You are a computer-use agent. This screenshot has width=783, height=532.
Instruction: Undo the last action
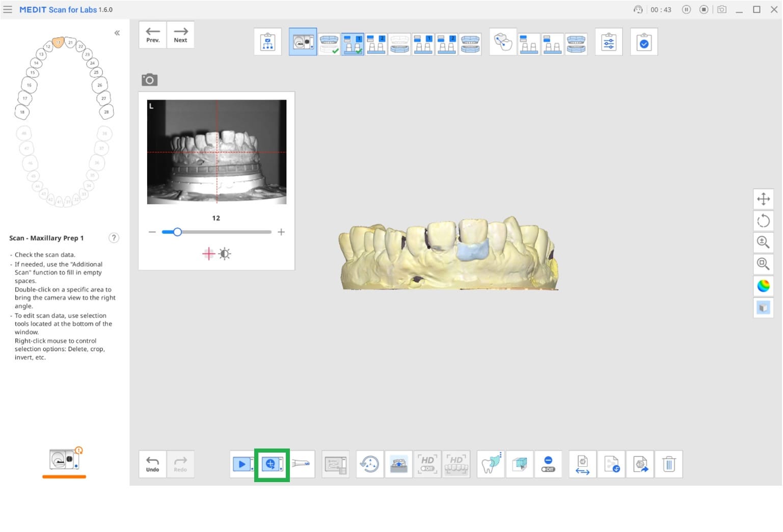[152, 464]
